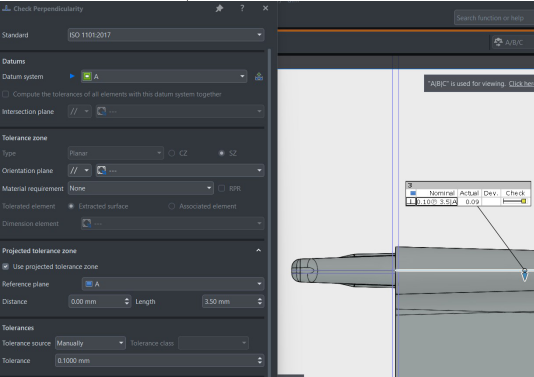
Task: Click the Length field spinner arrows
Action: tap(260, 301)
